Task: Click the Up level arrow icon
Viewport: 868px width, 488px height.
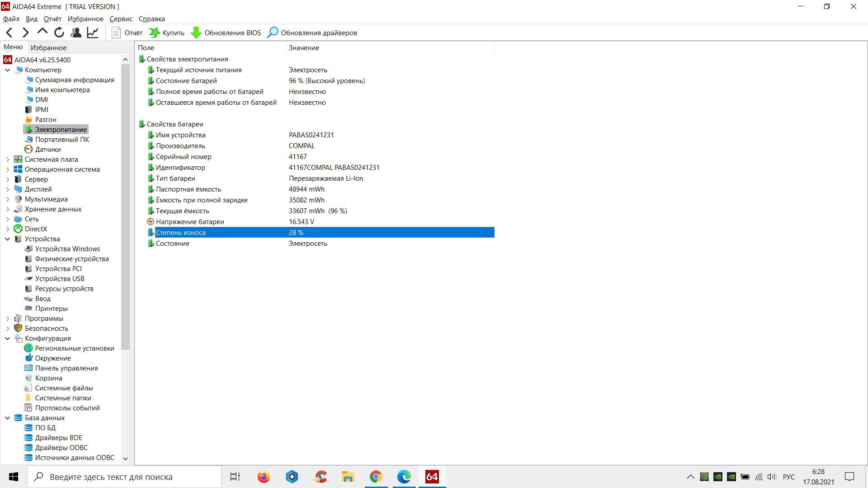Action: coord(42,32)
